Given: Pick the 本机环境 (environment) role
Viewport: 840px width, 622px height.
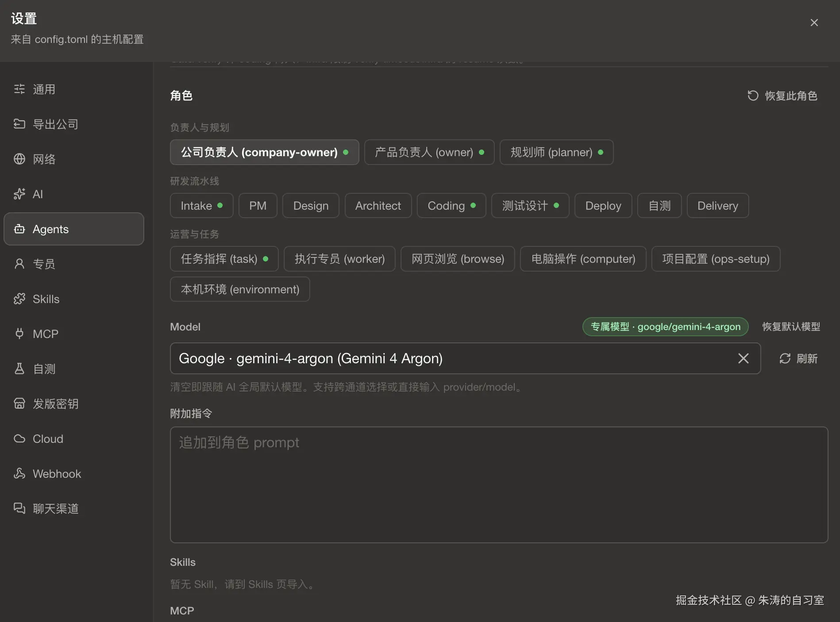Looking at the screenshot, I should pos(240,289).
